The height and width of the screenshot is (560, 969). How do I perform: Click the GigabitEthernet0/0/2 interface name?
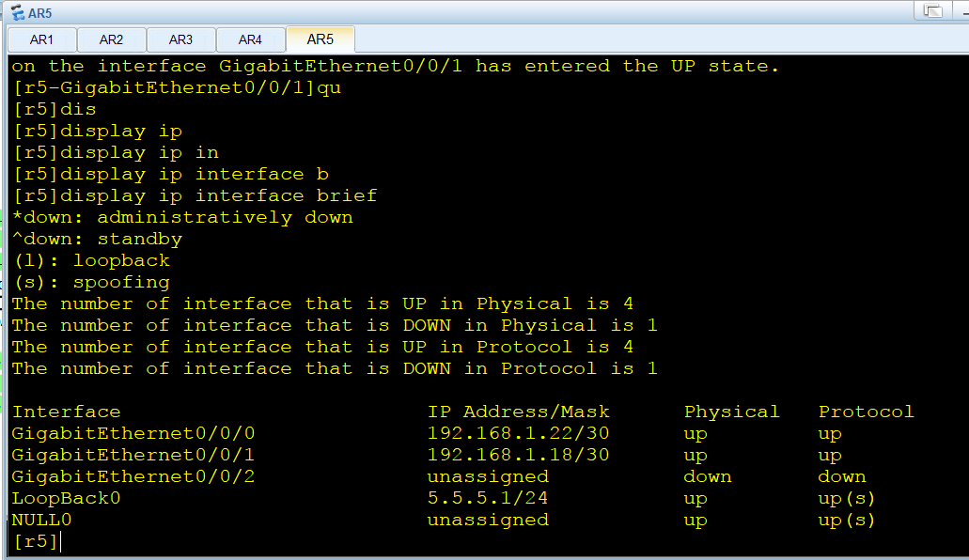(x=133, y=476)
